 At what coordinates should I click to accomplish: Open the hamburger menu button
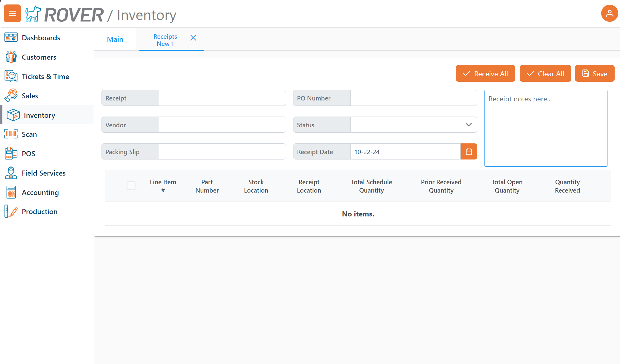[x=12, y=13]
